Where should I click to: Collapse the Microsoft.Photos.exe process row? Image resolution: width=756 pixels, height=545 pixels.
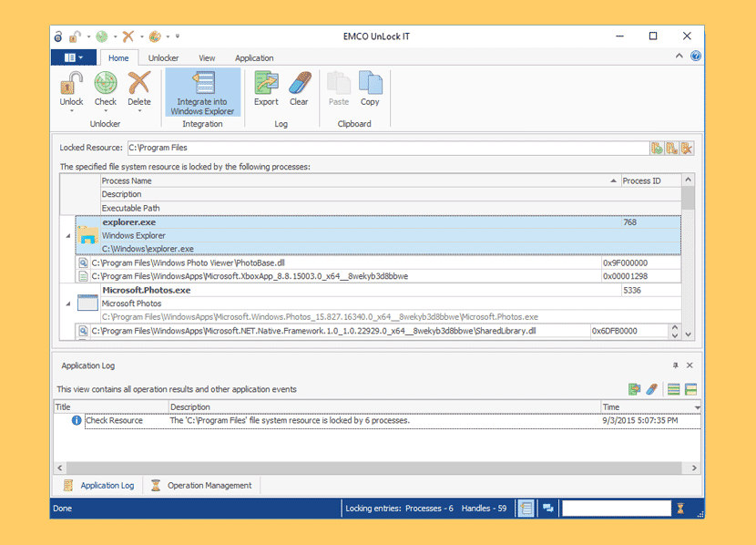[x=67, y=303]
